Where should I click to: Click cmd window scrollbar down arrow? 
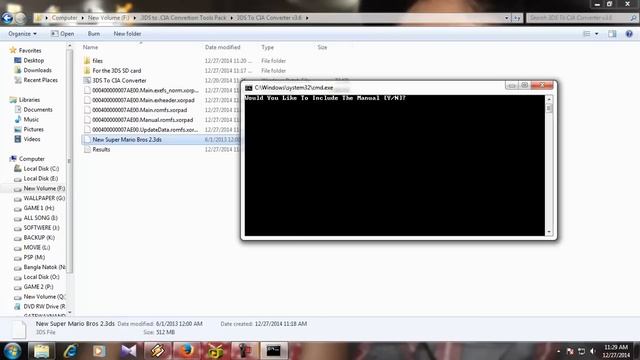549,232
